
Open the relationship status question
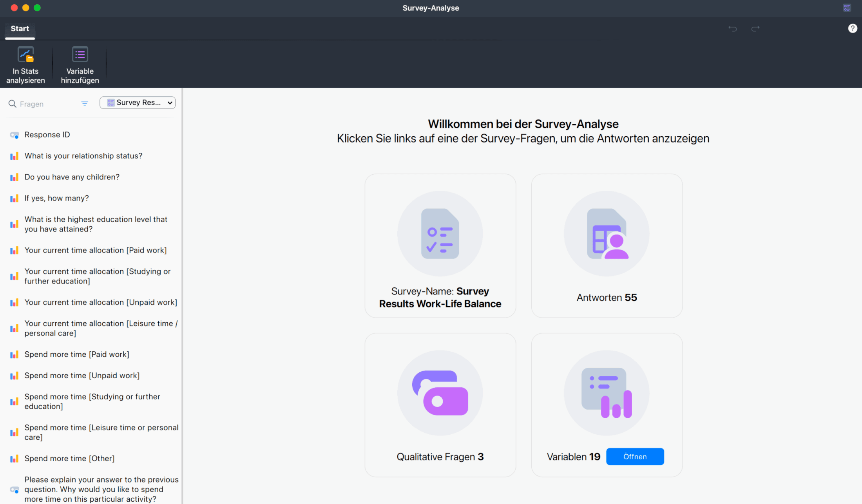click(83, 155)
